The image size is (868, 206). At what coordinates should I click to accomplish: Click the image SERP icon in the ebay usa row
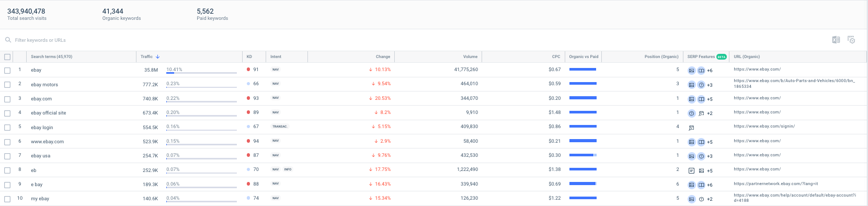tap(691, 156)
